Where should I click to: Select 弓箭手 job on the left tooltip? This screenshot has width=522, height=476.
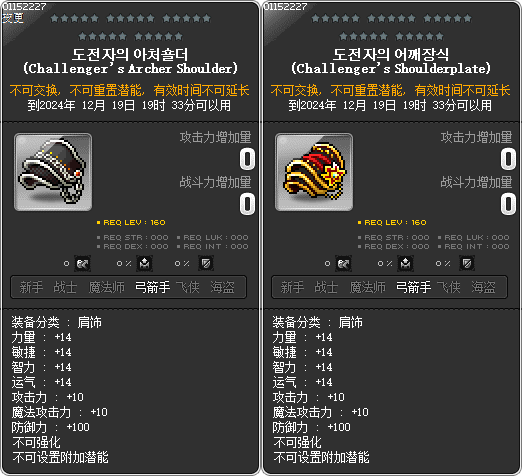click(152, 287)
